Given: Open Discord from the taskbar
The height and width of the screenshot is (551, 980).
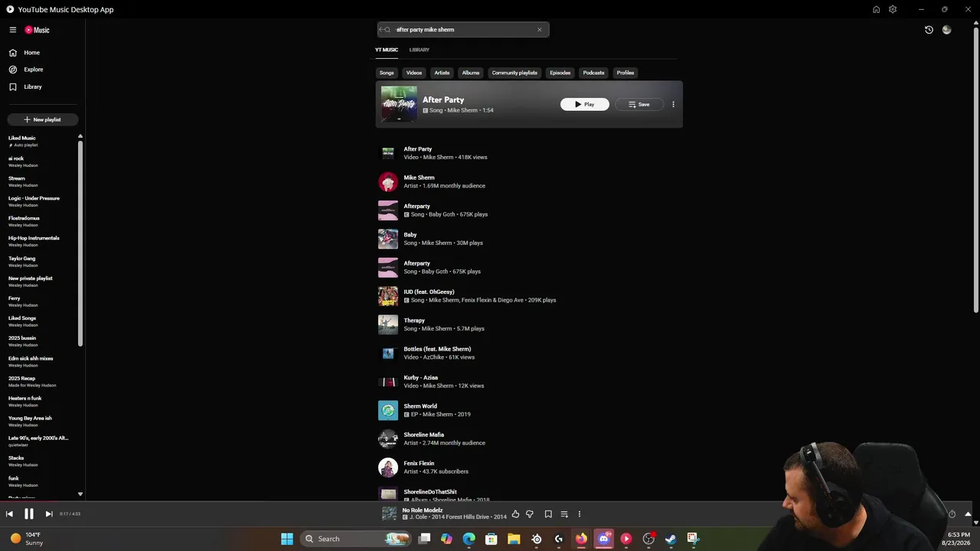Looking at the screenshot, I should click(x=603, y=539).
